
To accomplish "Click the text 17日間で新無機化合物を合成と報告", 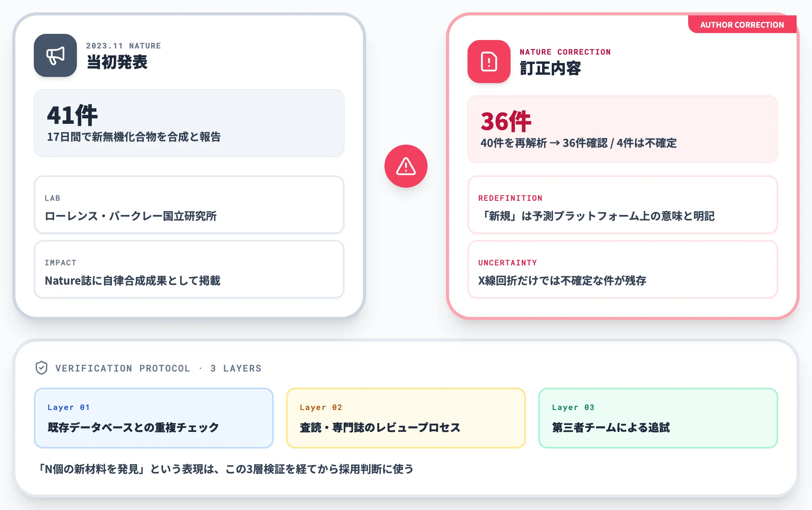I will point(134,137).
